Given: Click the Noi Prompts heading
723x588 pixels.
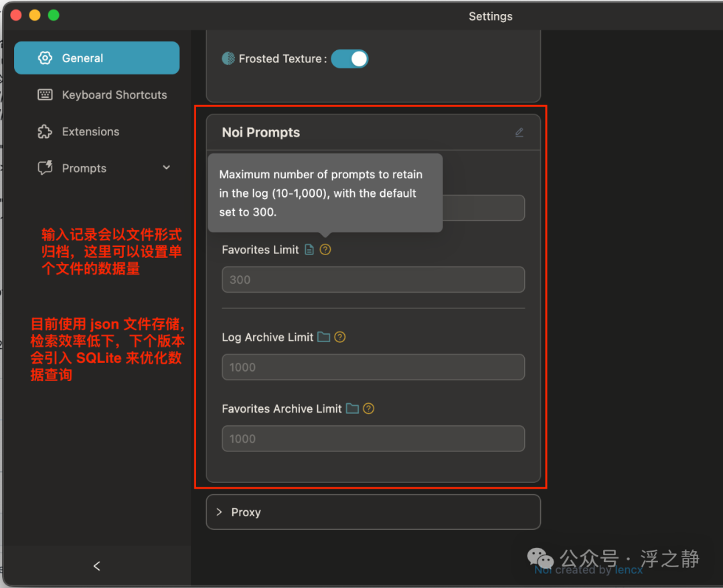Looking at the screenshot, I should point(261,133).
